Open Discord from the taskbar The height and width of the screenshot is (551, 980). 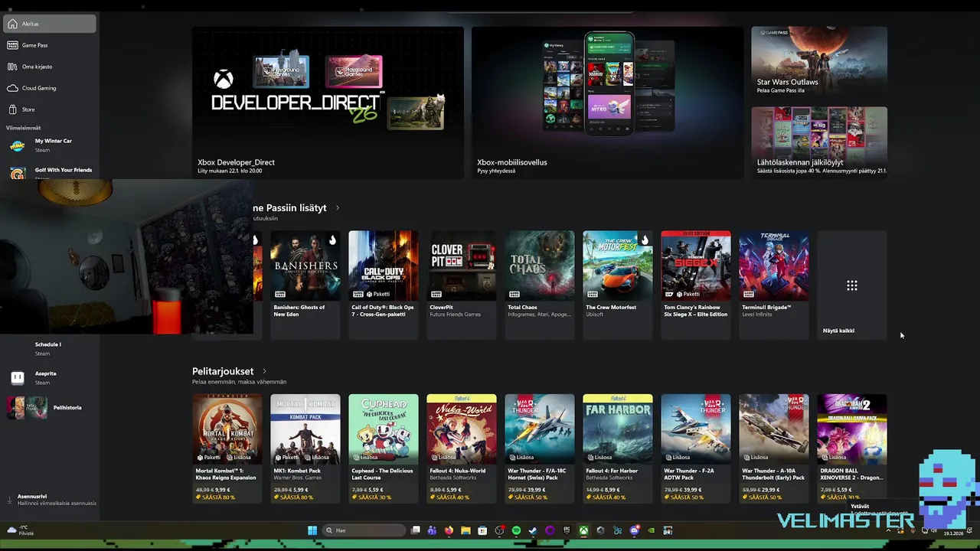[634, 530]
